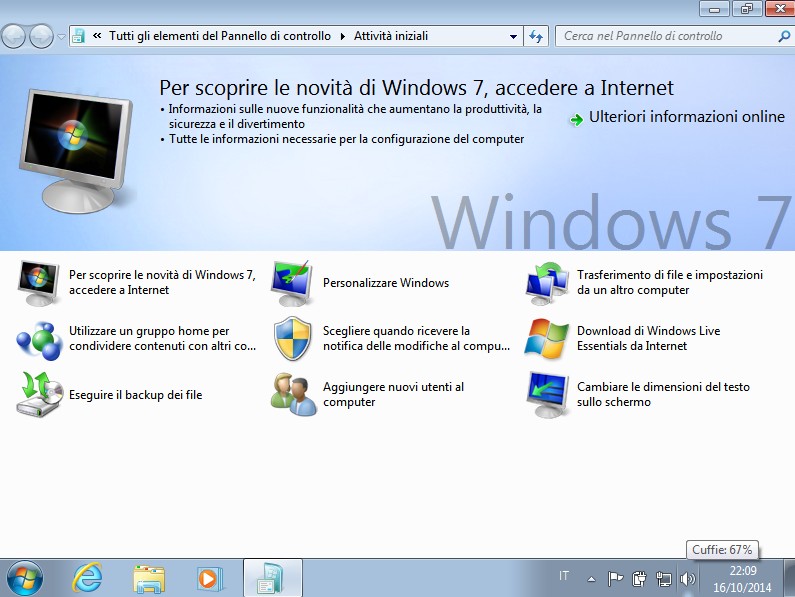Open the Personalizzare Windows icon
This screenshot has width=795, height=597.
point(292,283)
